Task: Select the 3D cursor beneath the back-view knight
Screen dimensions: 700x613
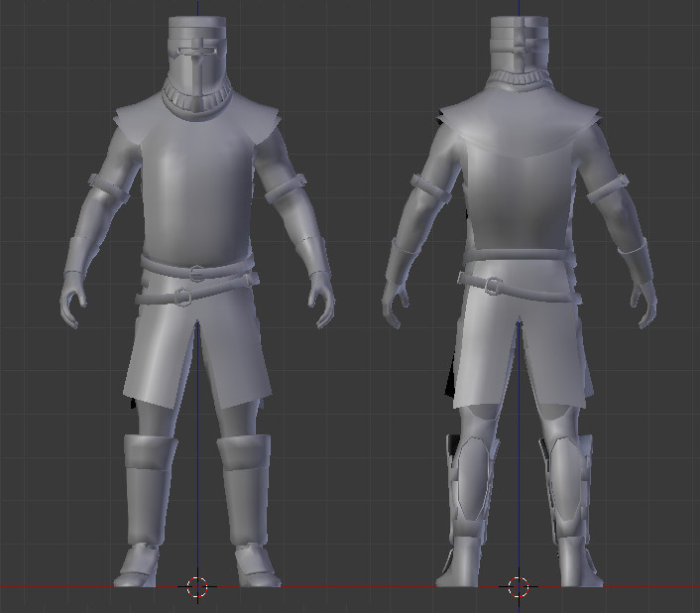Action: coord(519,586)
